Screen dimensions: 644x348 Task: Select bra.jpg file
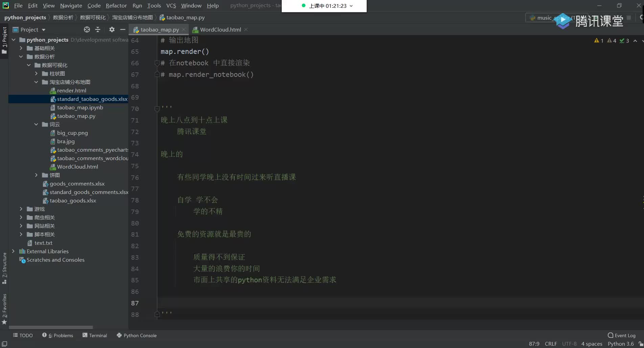tap(66, 141)
